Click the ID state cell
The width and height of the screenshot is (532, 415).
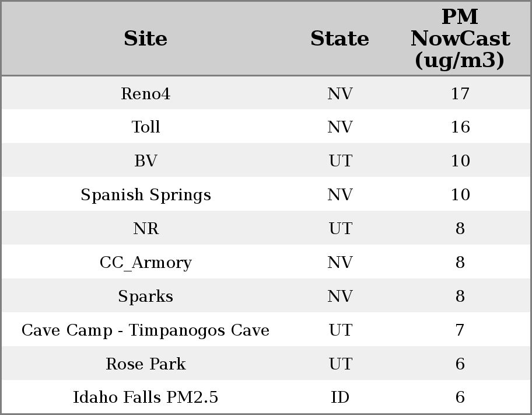[340, 397]
